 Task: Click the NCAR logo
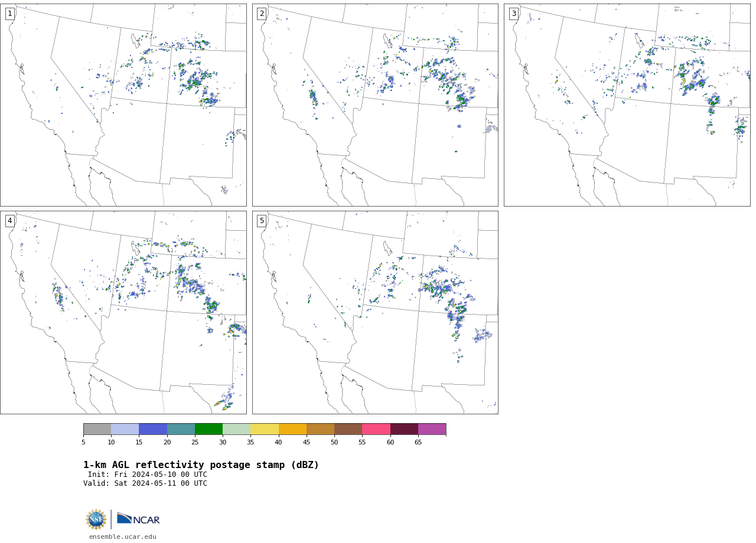point(139,519)
